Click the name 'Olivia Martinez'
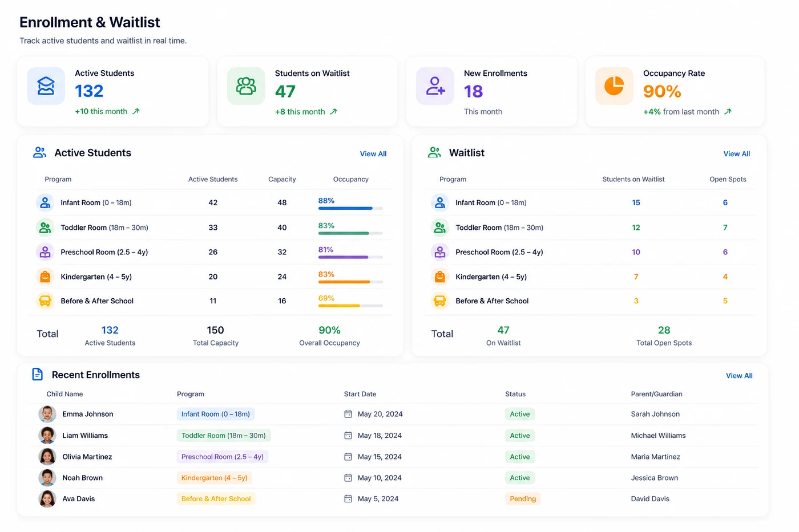The height and width of the screenshot is (532, 799). click(x=87, y=457)
